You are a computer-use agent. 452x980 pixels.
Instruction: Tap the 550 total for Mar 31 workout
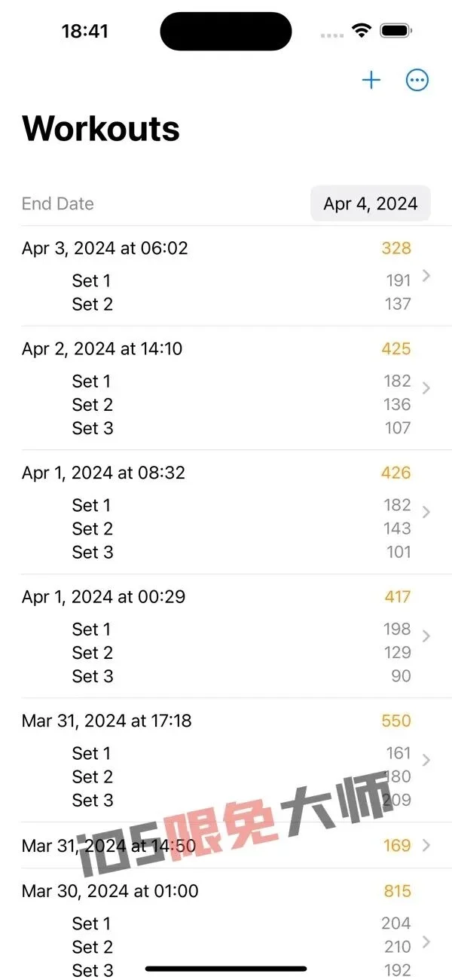coord(395,721)
